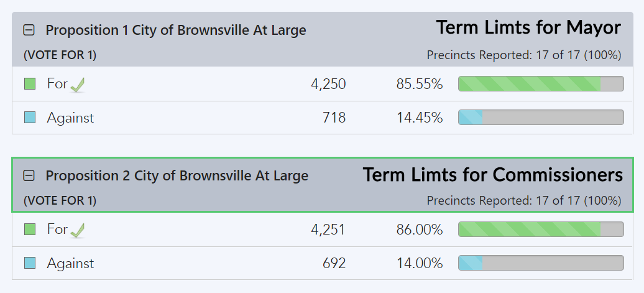Click the Term Limts for Commissioners heading
644x293 pixels.
493,175
